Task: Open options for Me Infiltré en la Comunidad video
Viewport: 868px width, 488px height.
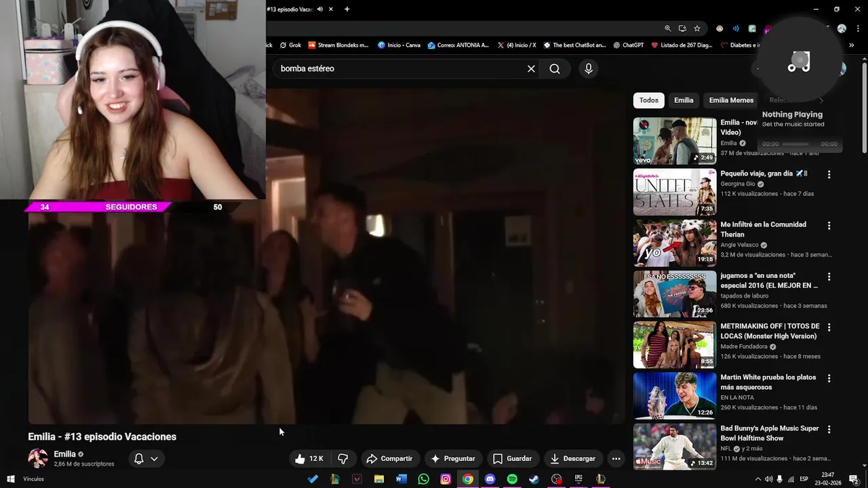Action: [829, 226]
